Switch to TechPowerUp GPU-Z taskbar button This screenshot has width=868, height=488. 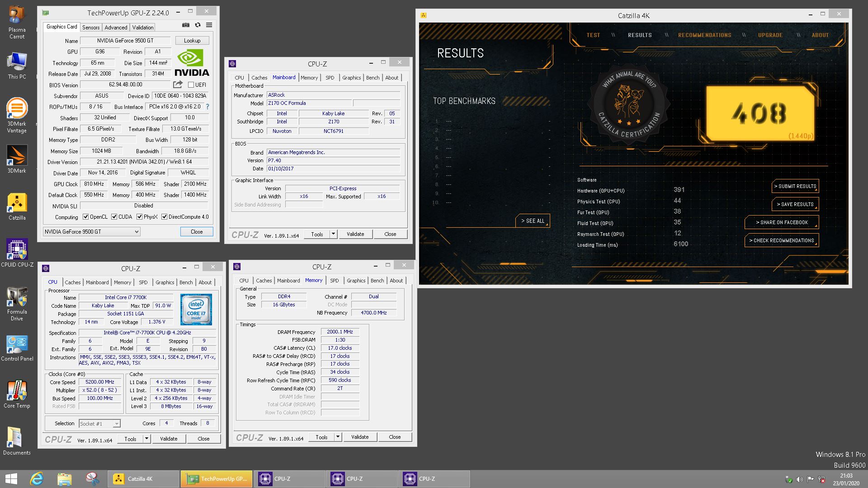point(216,479)
